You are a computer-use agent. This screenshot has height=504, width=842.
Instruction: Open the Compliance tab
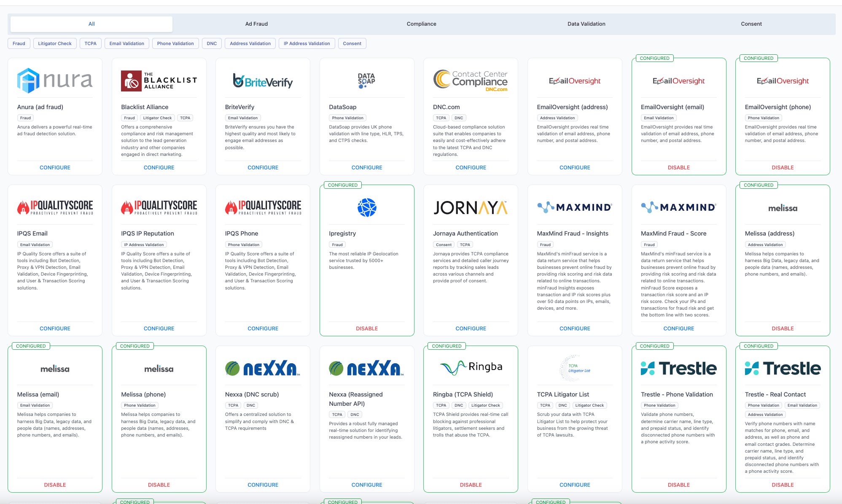point(422,24)
